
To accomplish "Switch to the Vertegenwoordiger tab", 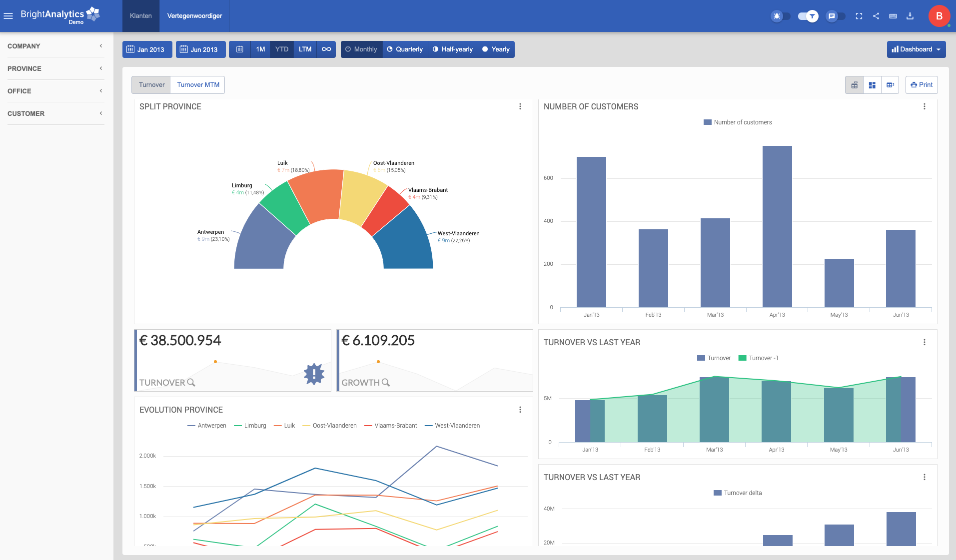I will [194, 16].
